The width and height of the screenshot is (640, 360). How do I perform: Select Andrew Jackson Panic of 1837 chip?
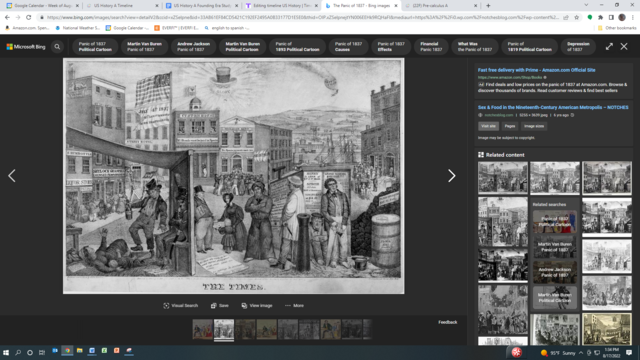193,47
